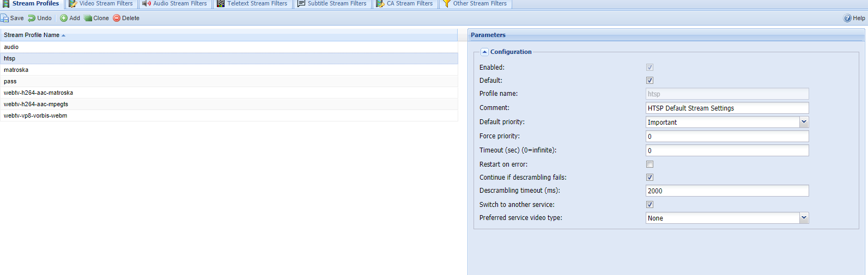Collapse the Configuration section
The height and width of the screenshot is (275, 868).
pyautogui.click(x=484, y=52)
